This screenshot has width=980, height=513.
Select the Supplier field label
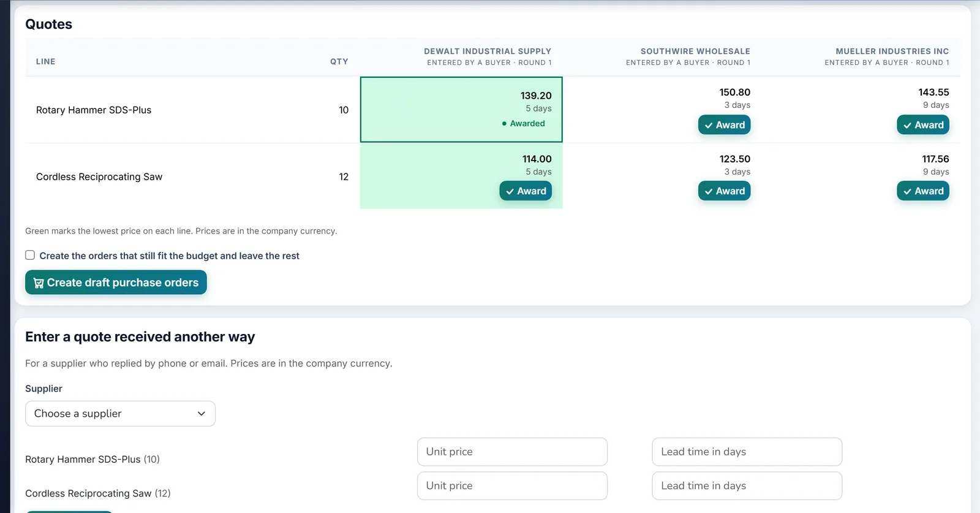[43, 389]
